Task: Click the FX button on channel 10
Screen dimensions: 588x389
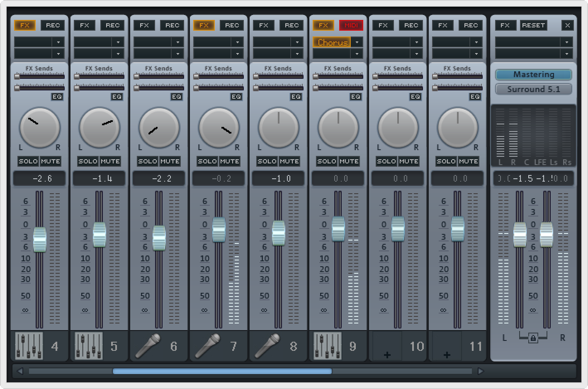Action: click(x=383, y=25)
